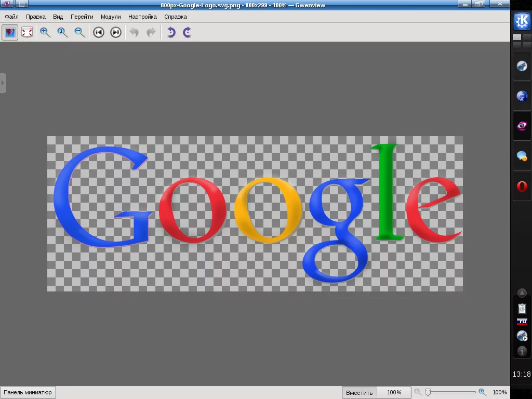Click the Klipper clipboard tray icon
The width and height of the screenshot is (532, 399).
click(x=522, y=309)
